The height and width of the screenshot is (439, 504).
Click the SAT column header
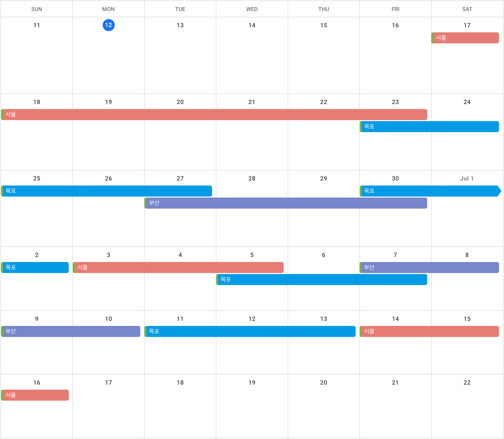click(x=467, y=9)
